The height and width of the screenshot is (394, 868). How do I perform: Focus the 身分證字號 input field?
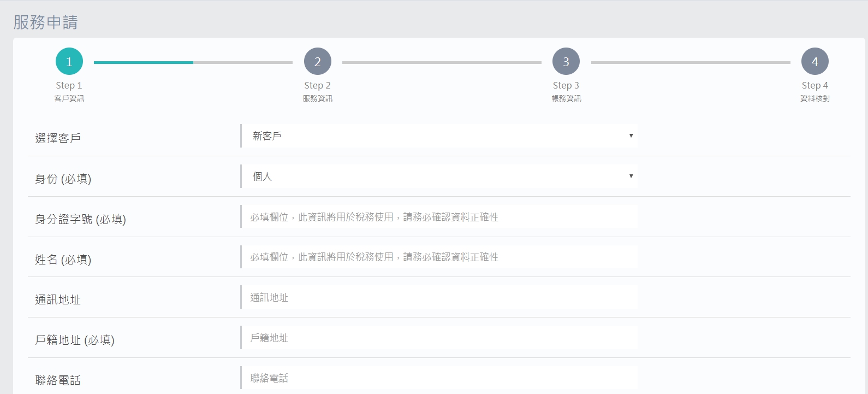(439, 217)
